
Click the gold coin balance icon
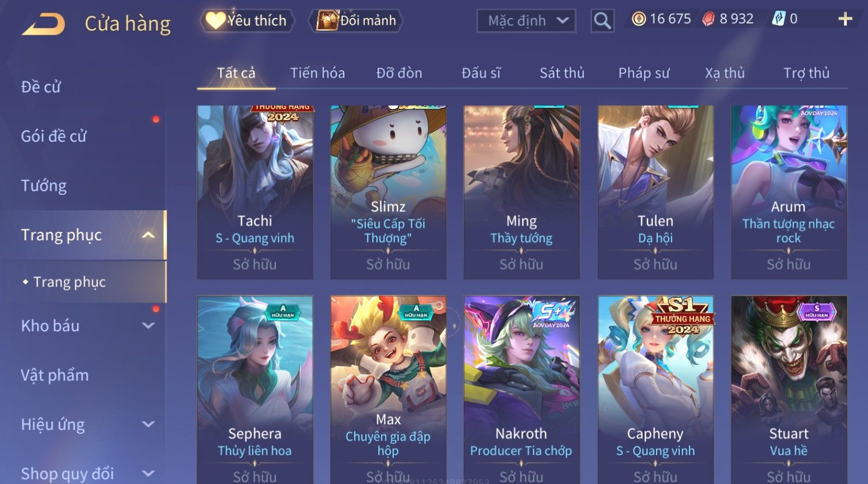(638, 19)
